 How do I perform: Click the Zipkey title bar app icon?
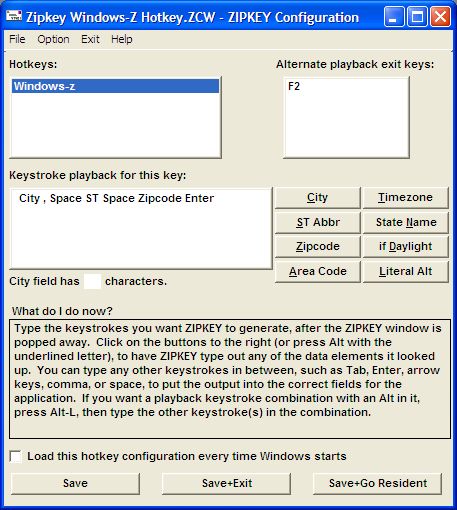(x=14, y=16)
